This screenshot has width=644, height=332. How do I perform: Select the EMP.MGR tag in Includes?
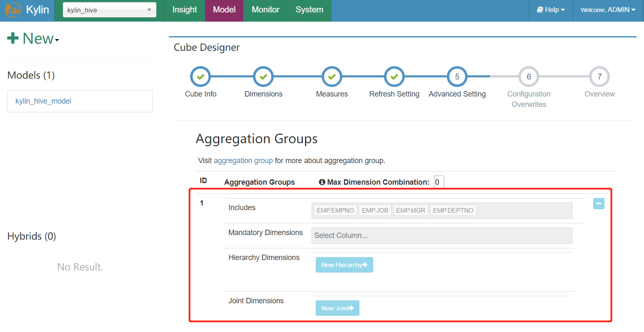tap(411, 211)
